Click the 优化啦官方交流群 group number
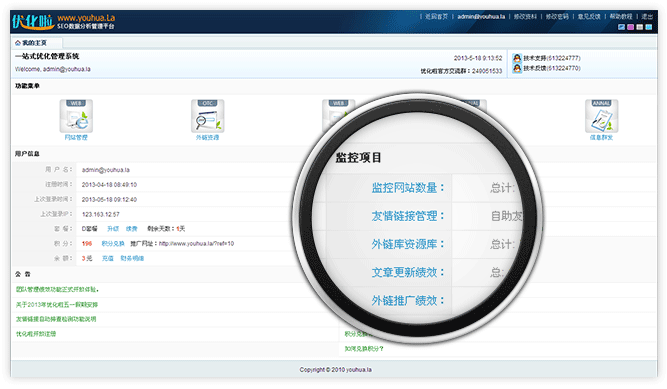The height and width of the screenshot is (389, 667). coord(461,71)
